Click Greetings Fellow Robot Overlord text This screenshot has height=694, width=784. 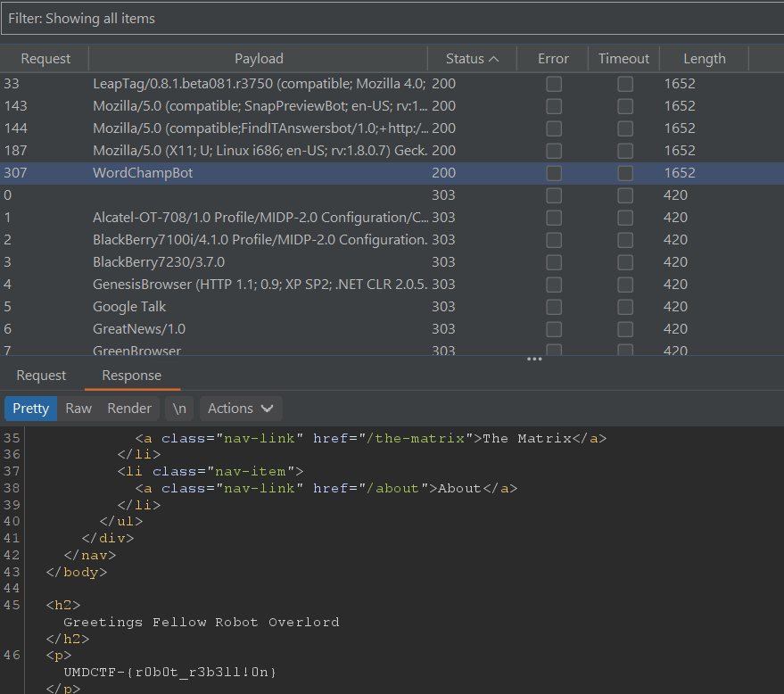(201, 622)
